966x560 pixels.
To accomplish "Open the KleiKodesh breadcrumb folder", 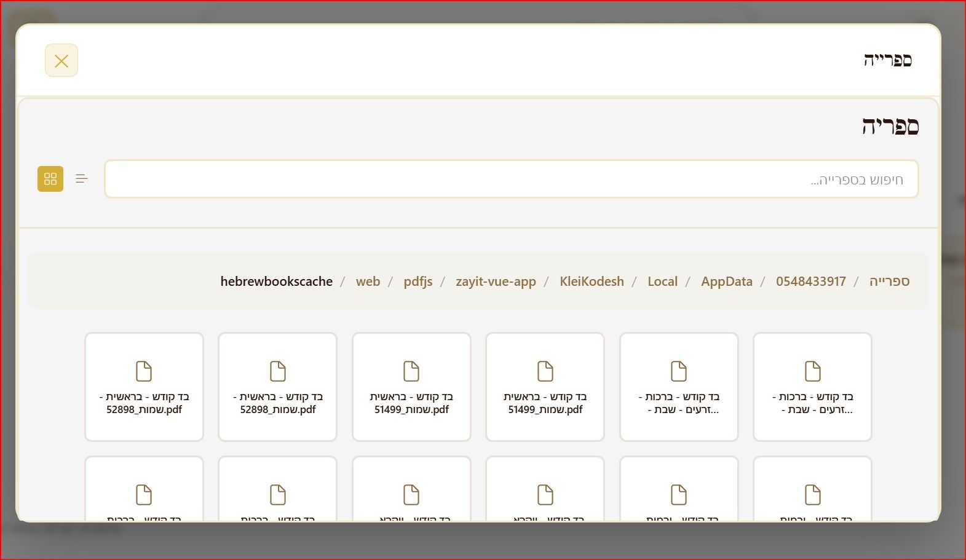I will click(592, 282).
